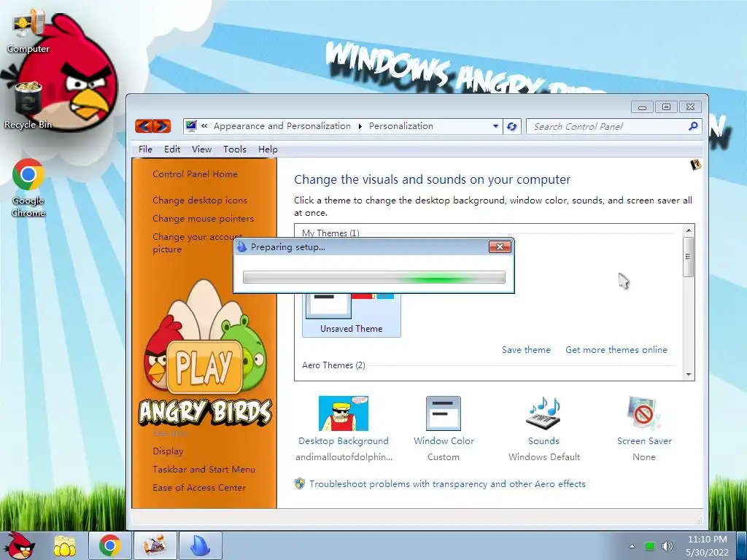
Task: Open the Window Color icon
Action: point(443,413)
